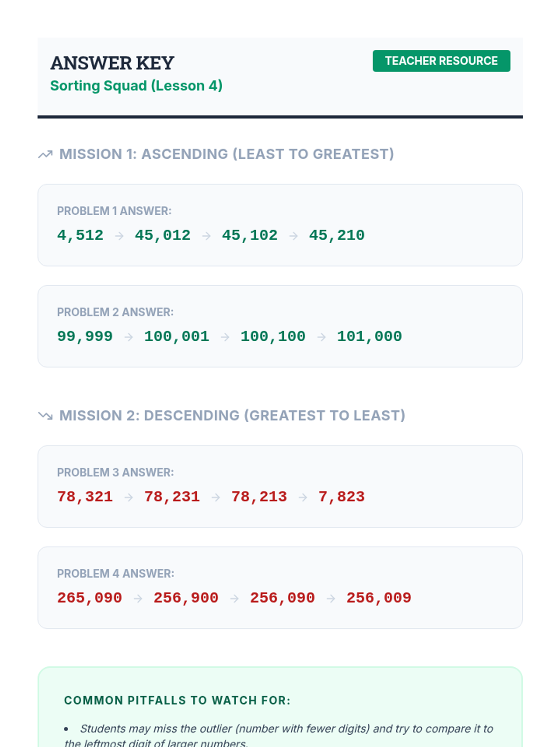This screenshot has height=747, width=560.
Task: Click the descending trend icon beside Mission 2
Action: pyautogui.click(x=45, y=416)
